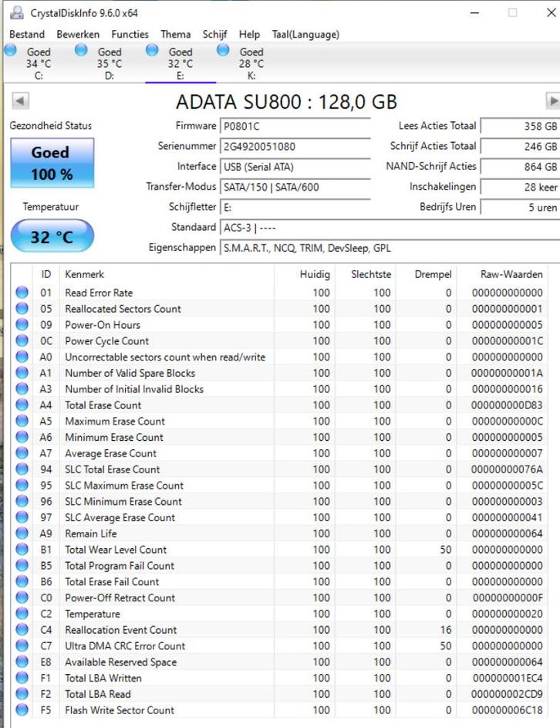Select drive K: status orb
560x728 pixels.
point(223,50)
